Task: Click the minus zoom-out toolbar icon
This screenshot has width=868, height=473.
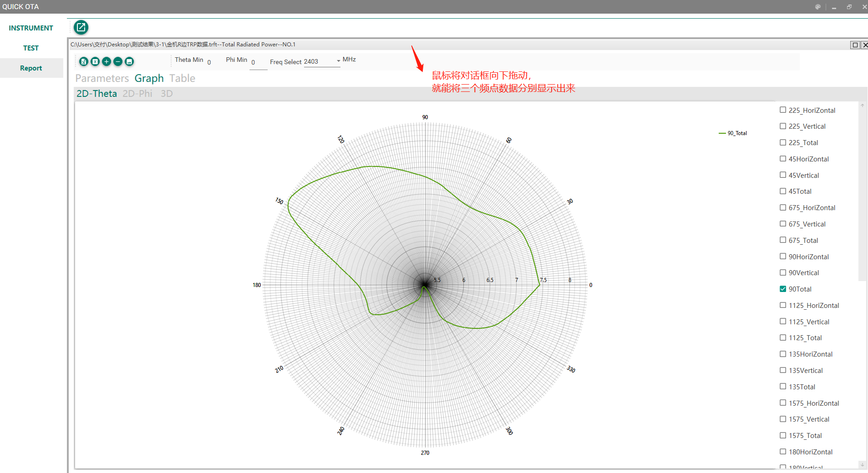Action: (x=118, y=61)
